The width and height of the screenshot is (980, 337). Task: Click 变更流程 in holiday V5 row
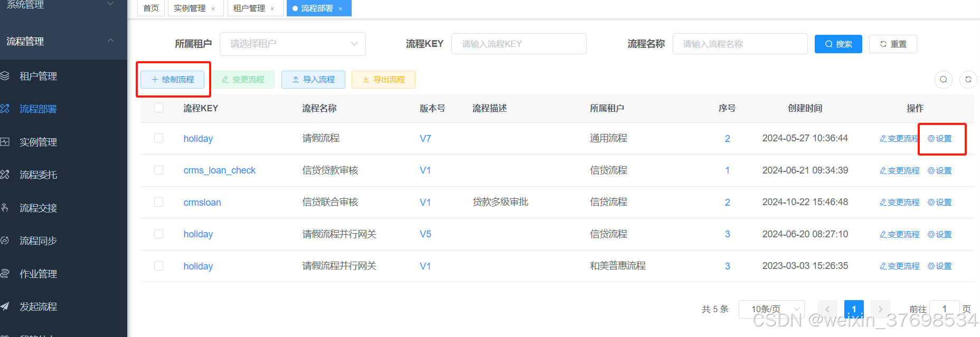[x=900, y=235]
